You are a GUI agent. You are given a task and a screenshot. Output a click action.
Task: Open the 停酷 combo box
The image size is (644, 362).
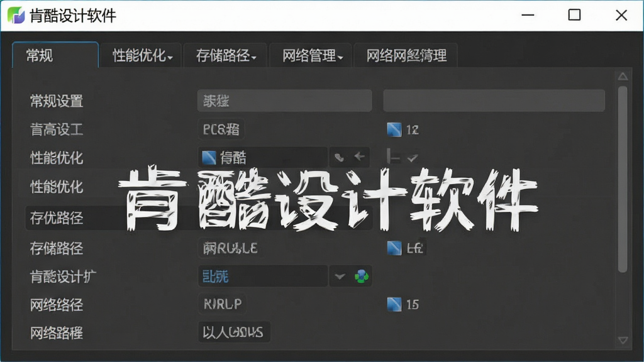coord(263,157)
